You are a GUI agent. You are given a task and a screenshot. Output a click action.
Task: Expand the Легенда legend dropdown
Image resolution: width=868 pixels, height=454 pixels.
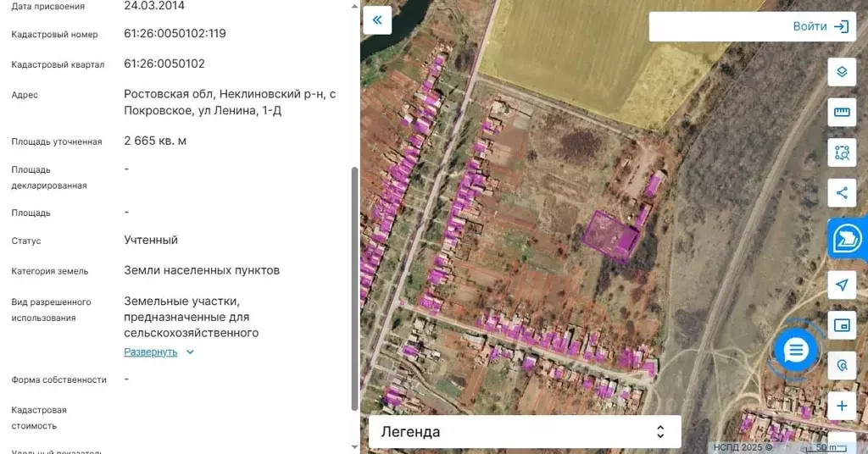[525, 431]
